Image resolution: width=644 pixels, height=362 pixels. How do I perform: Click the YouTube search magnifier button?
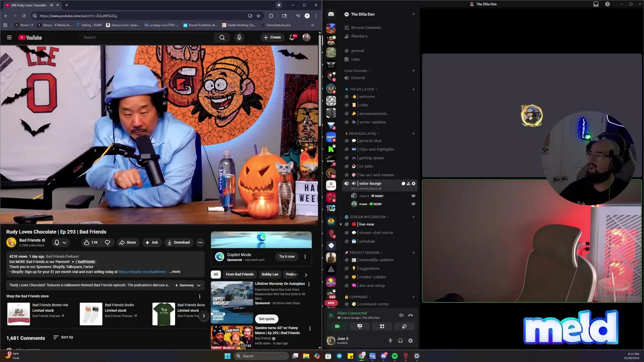pos(222,37)
